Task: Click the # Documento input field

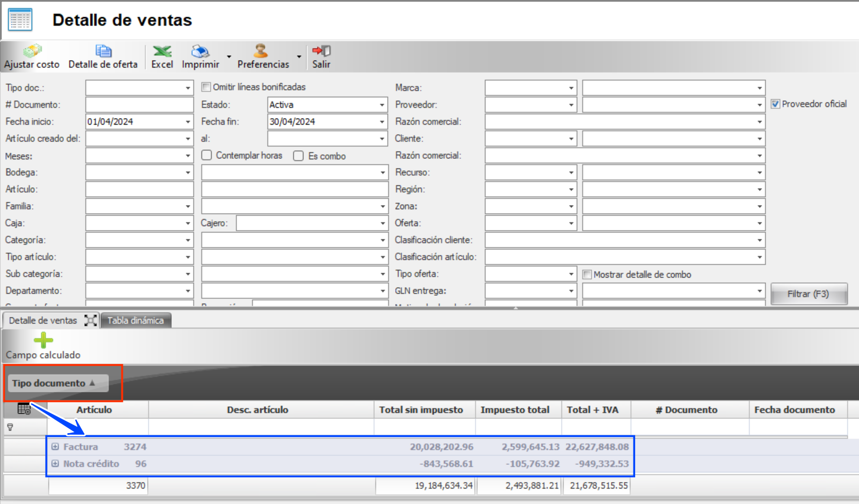Action: [x=139, y=105]
